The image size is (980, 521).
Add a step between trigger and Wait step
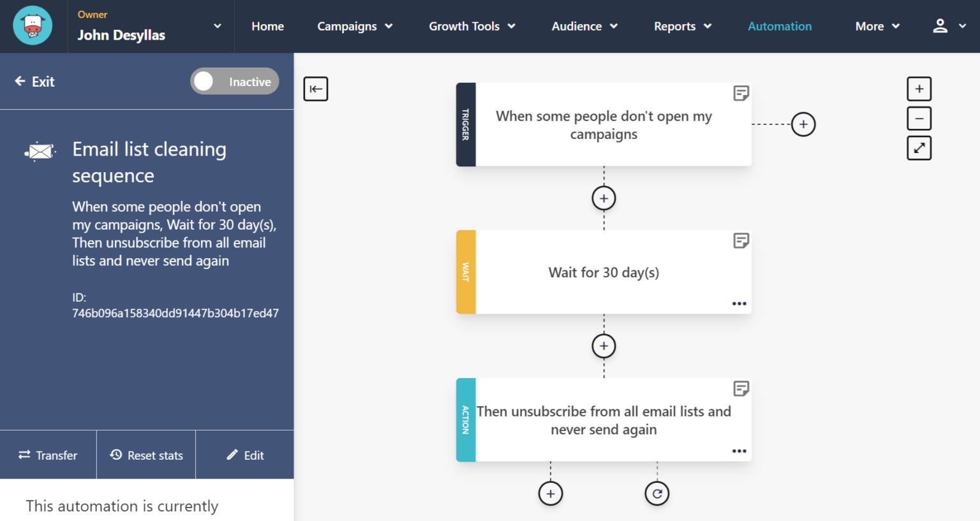pyautogui.click(x=603, y=198)
